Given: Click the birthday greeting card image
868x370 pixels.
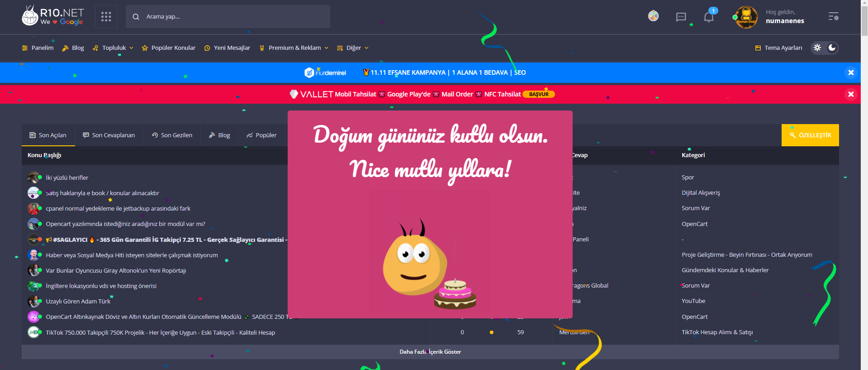Looking at the screenshot, I should (430, 214).
